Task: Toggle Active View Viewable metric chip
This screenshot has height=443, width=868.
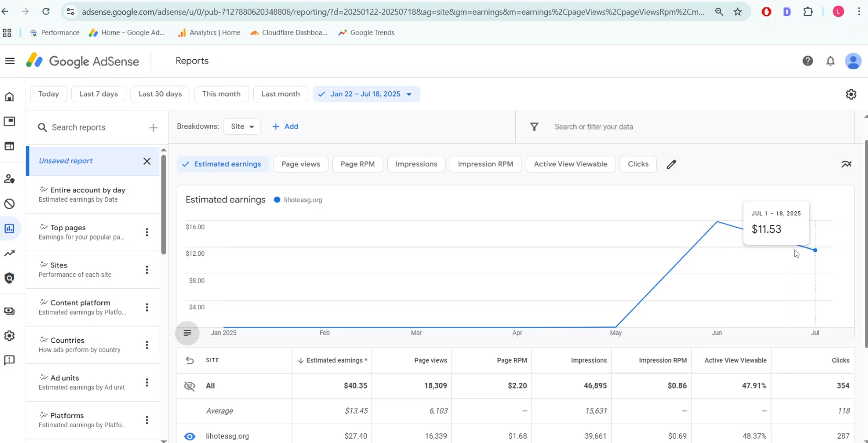Action: [x=570, y=164]
